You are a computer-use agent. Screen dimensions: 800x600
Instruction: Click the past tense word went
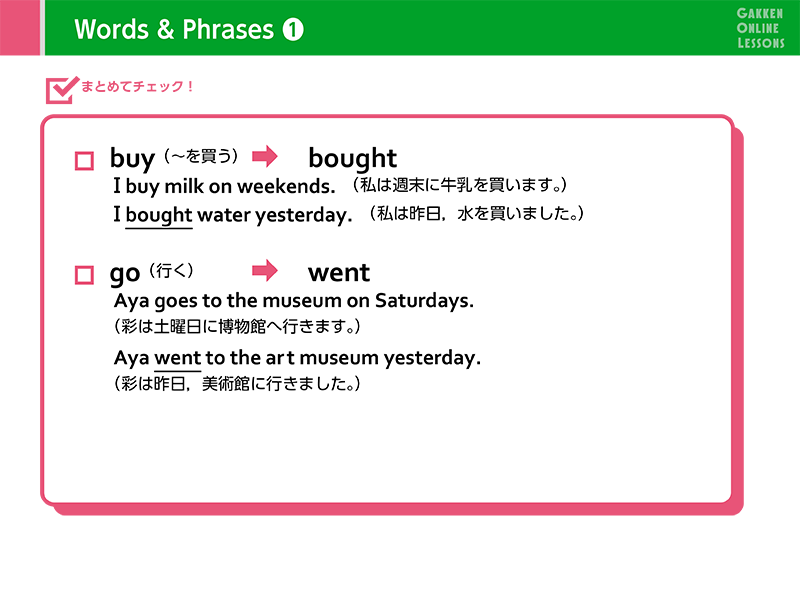(338, 272)
